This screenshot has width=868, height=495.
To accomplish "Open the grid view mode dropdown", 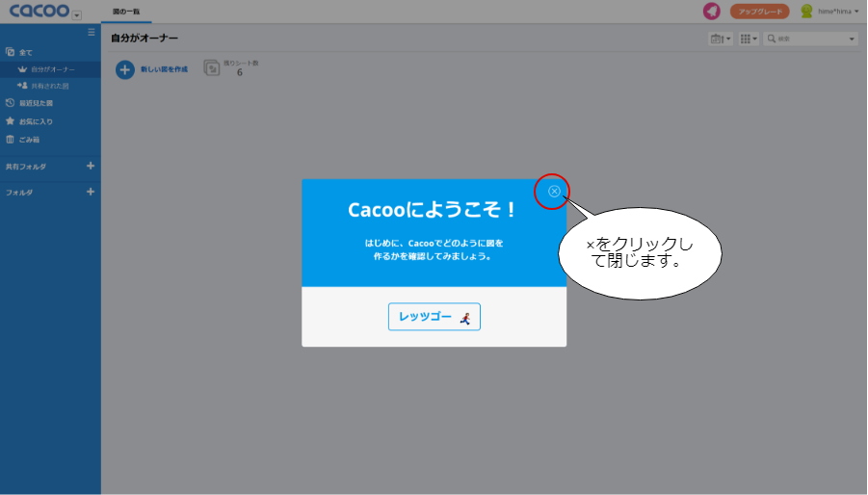I will 749,39.
